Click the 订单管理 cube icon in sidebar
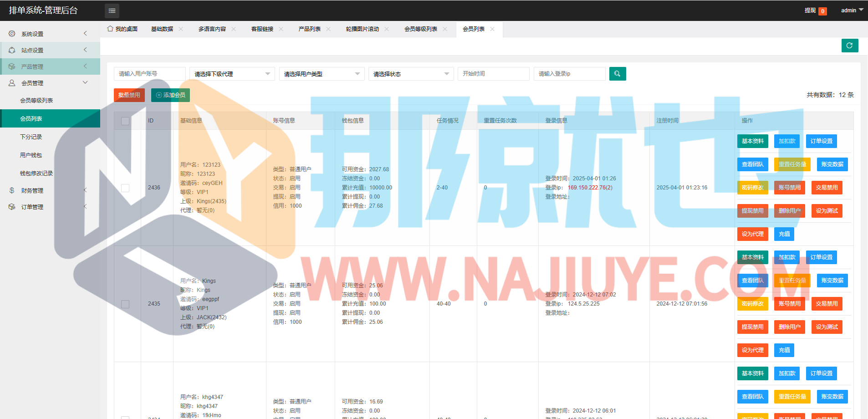The image size is (868, 419). pos(12,207)
